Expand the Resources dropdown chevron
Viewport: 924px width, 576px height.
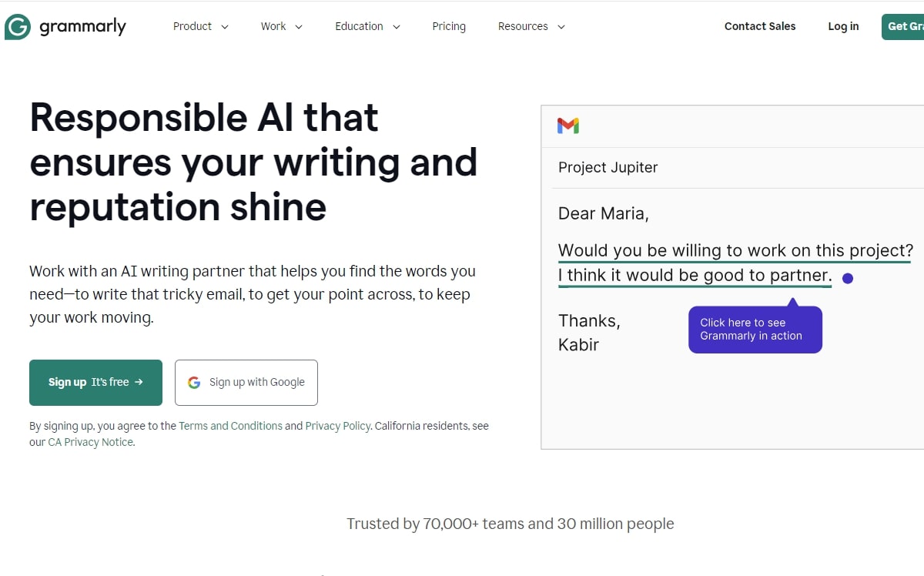click(x=561, y=27)
